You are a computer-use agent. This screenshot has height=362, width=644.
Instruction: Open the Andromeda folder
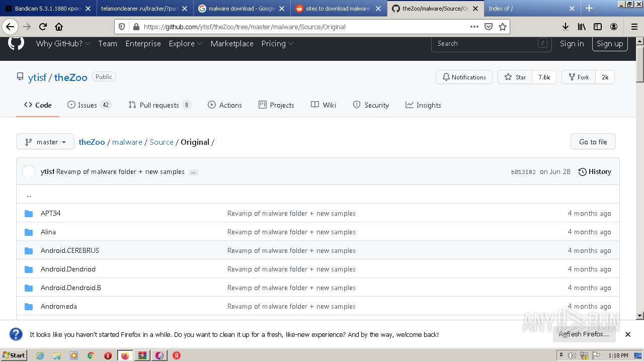click(x=59, y=306)
